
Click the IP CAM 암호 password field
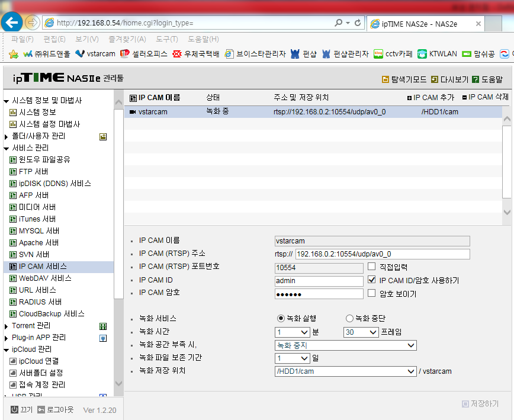click(x=319, y=294)
